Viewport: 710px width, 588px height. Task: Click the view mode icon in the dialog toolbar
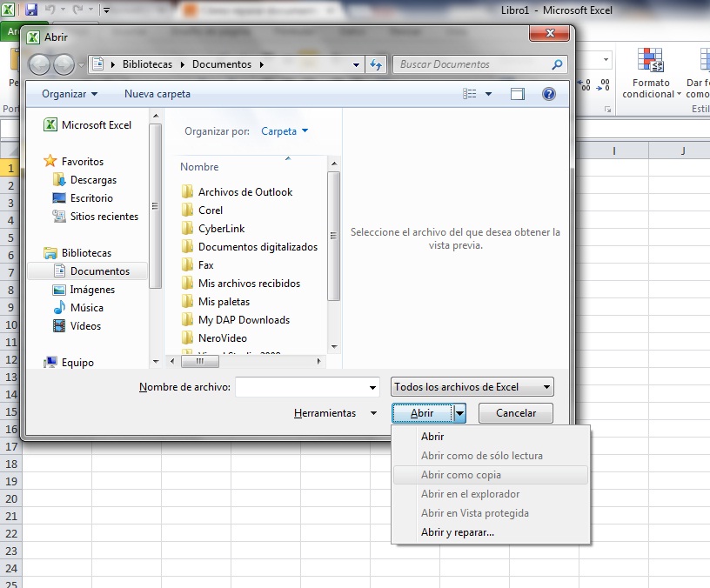pyautogui.click(x=470, y=94)
